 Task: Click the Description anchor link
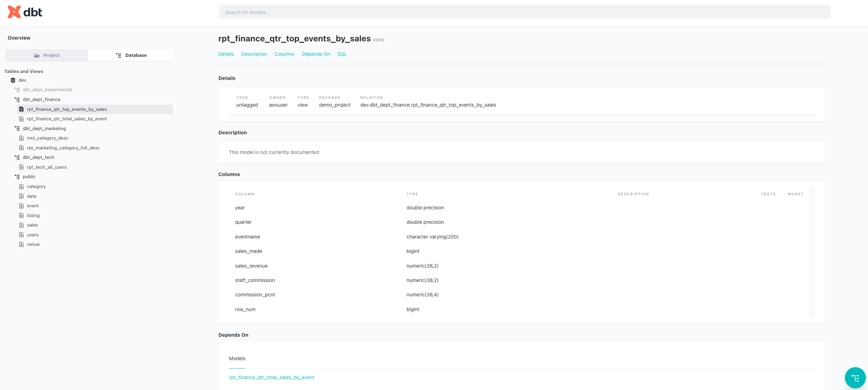[254, 54]
